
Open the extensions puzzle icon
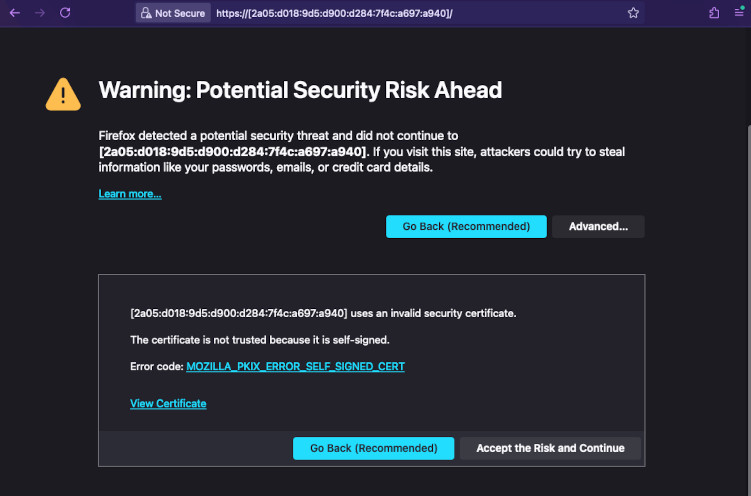point(714,13)
